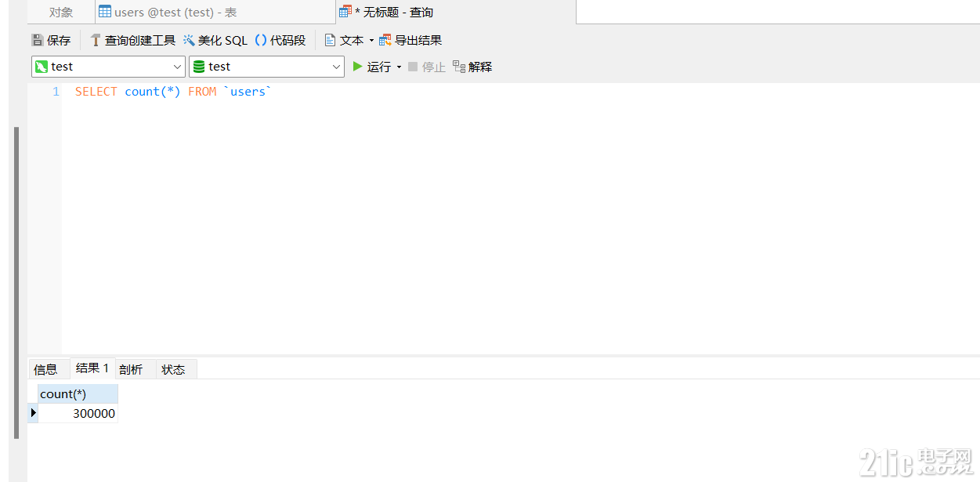980x482 pixels.
Task: Click Beautify SQL (美化 SQL)
Action: [x=215, y=40]
